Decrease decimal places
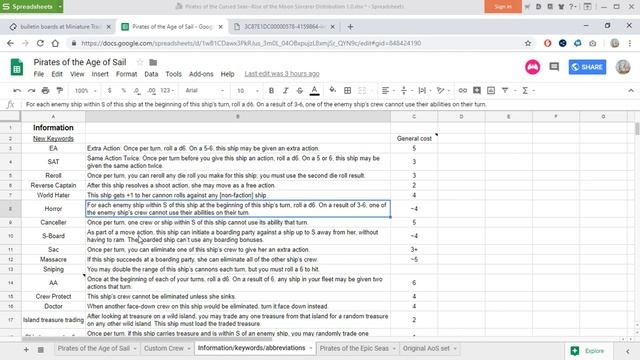Screen dimensions: 640x360 pos(137,91)
